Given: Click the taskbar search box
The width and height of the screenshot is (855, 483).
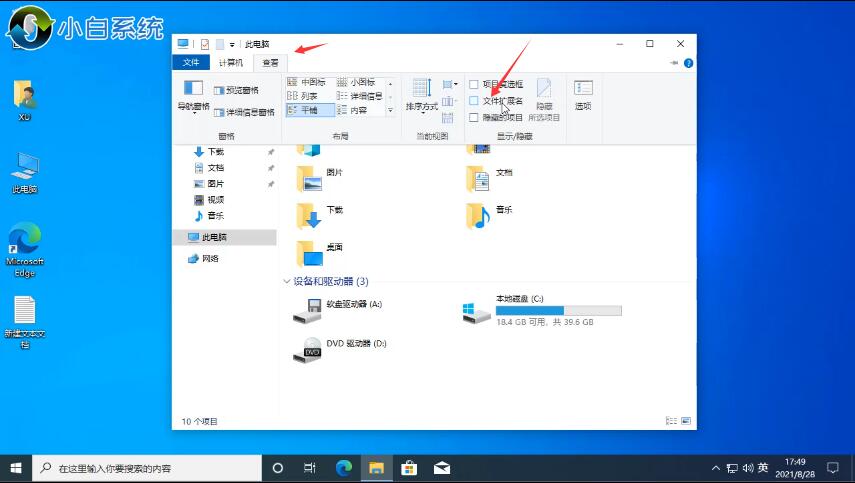Looking at the screenshot, I should [147, 468].
